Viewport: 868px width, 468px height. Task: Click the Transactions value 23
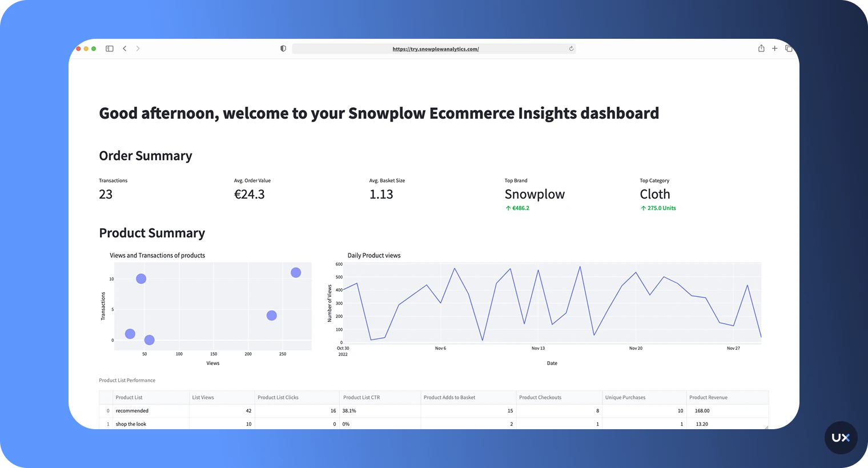tap(106, 195)
